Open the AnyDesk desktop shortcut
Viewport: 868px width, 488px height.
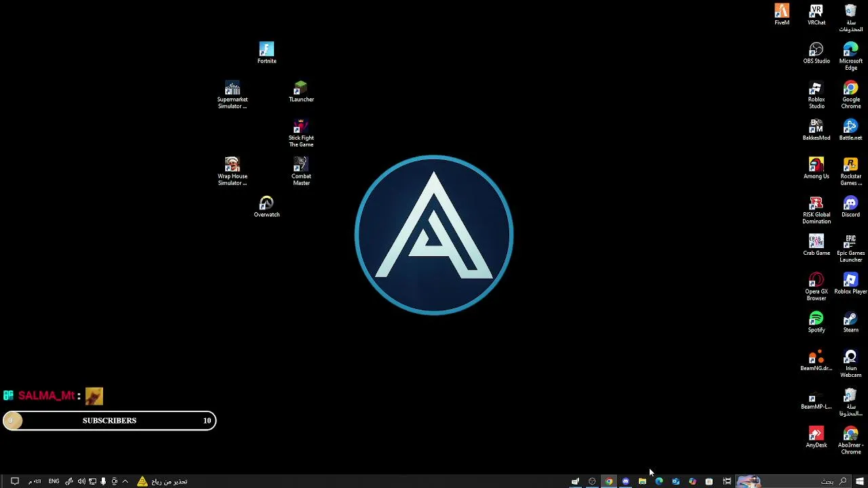tap(816, 437)
